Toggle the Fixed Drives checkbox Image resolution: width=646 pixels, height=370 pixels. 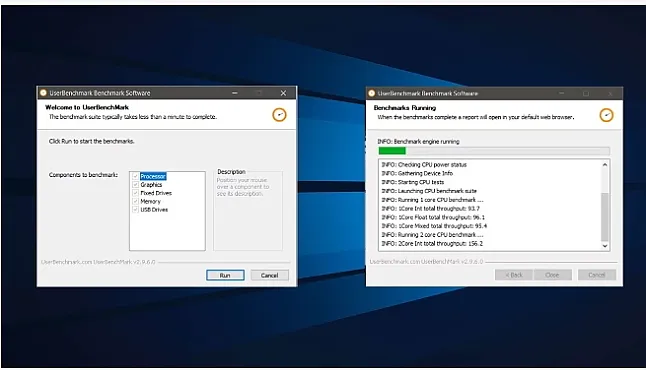coord(135,193)
